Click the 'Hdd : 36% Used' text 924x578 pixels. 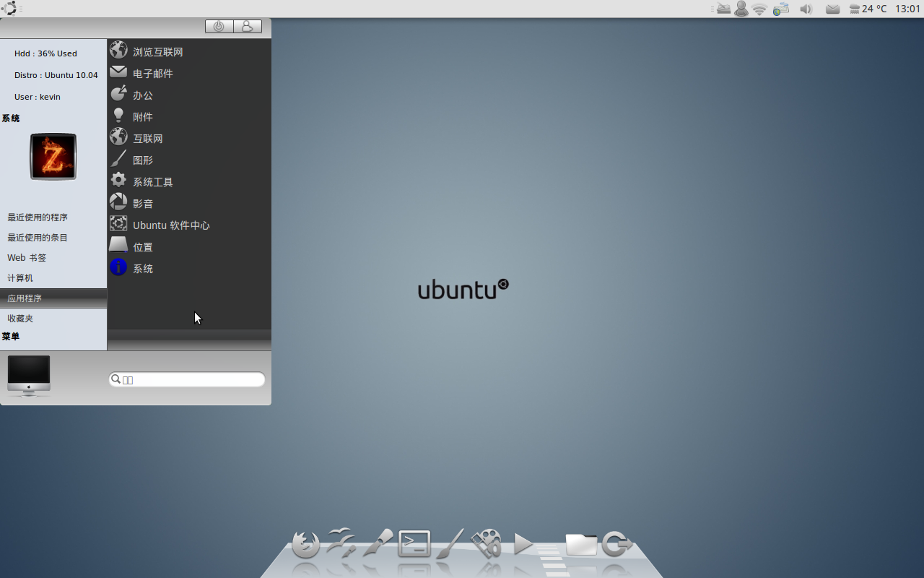[x=45, y=53]
